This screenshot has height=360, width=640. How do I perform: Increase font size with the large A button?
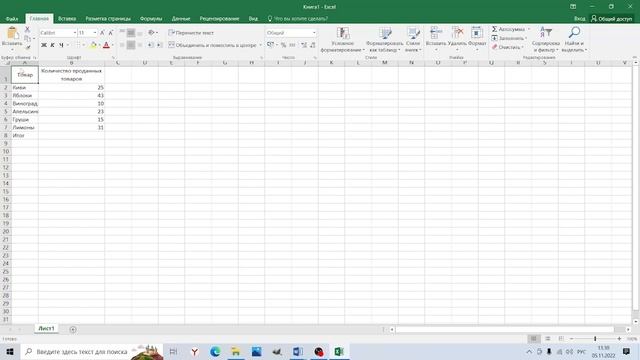(x=102, y=33)
